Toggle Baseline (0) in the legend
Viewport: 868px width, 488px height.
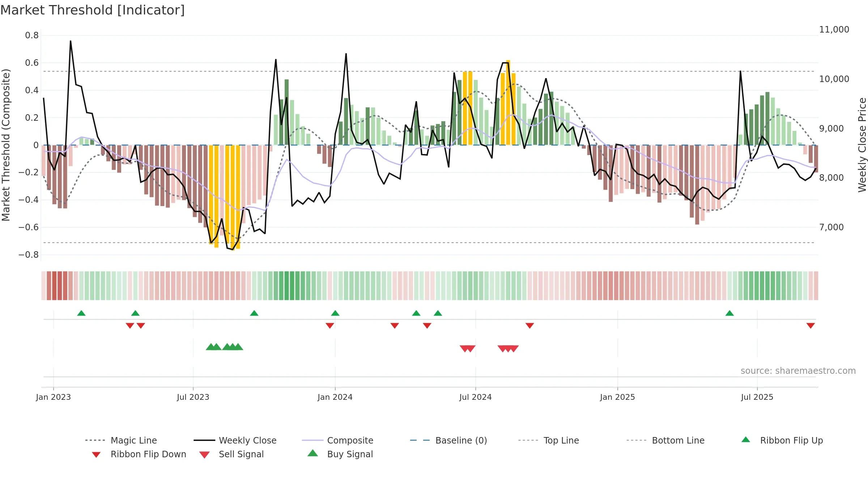tap(448, 440)
